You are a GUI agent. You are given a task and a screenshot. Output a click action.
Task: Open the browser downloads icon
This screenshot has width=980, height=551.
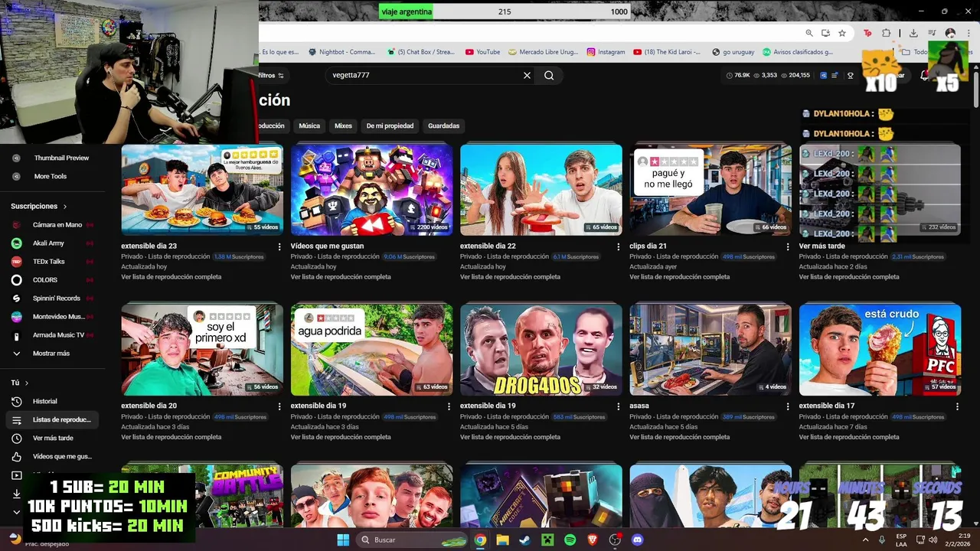coord(913,33)
